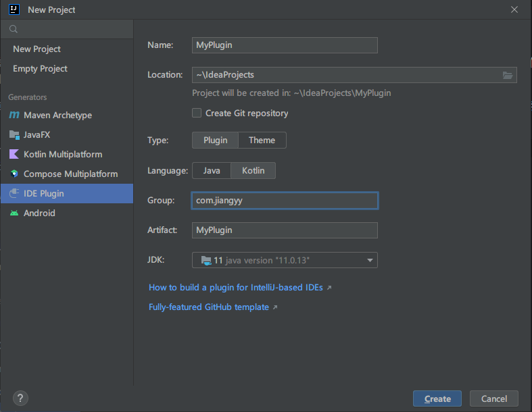Screen dimensions: 532x412
Task: Open How to build a plugin link
Action: (x=236, y=288)
